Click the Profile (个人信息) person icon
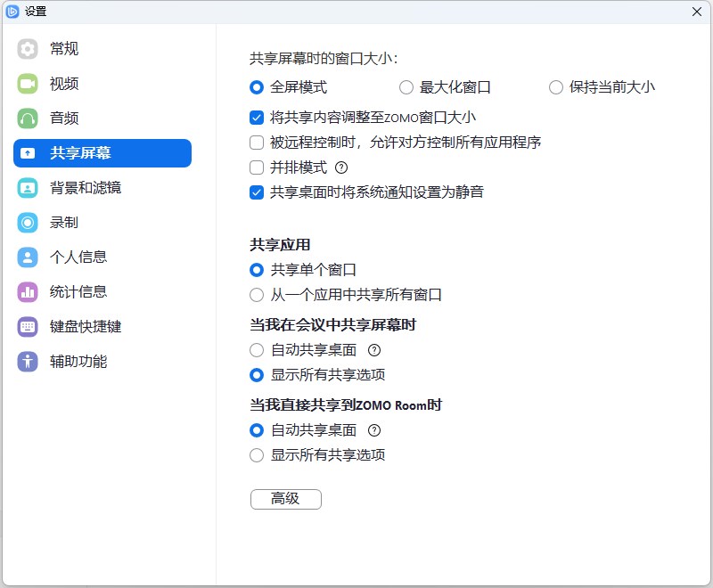This screenshot has width=713, height=588. [x=28, y=257]
